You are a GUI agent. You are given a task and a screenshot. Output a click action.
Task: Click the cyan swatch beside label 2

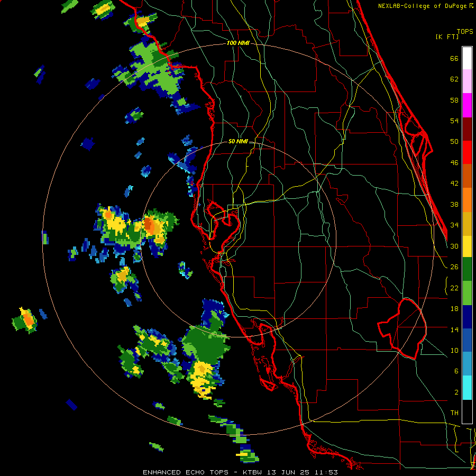(x=467, y=388)
